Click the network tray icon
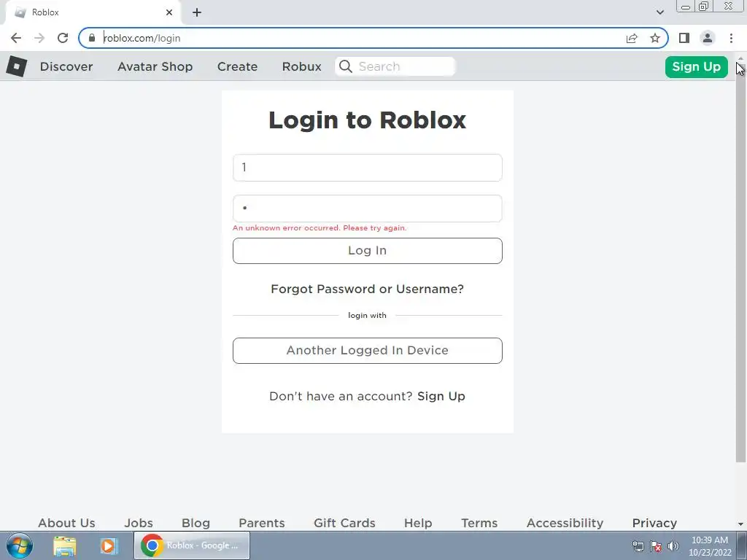 click(x=638, y=546)
